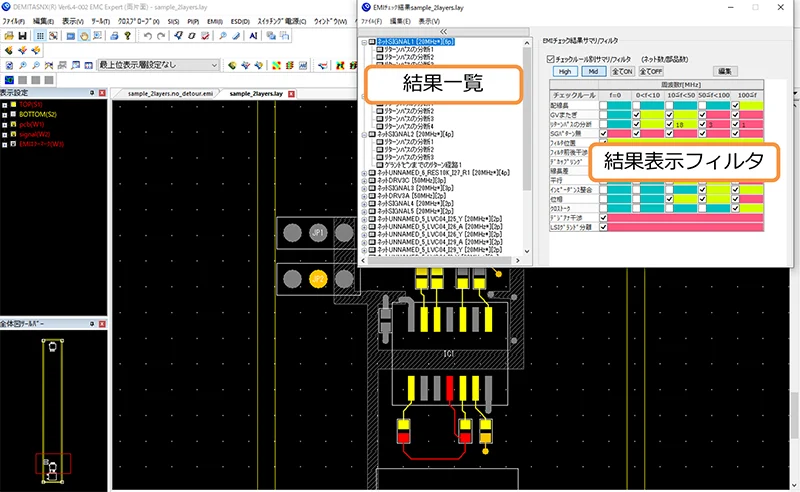The width and height of the screenshot is (800, 492).
Task: Click the Undo arrow icon
Action: tap(148, 36)
